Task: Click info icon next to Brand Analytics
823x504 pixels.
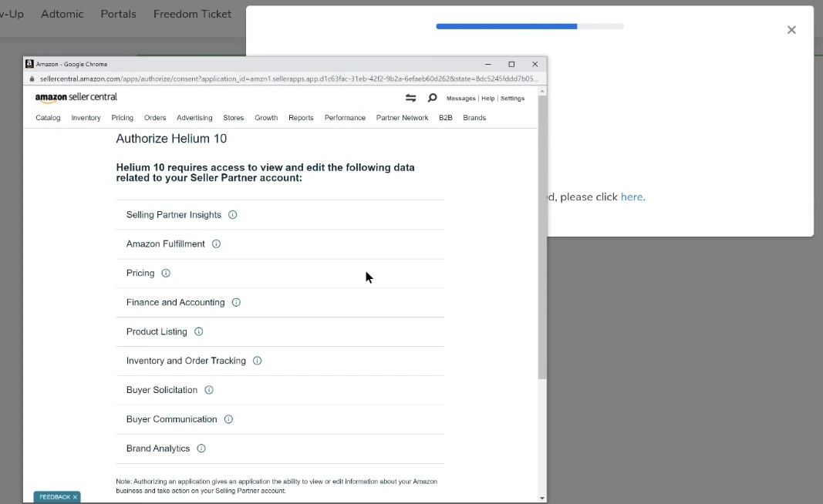Action: (x=201, y=449)
